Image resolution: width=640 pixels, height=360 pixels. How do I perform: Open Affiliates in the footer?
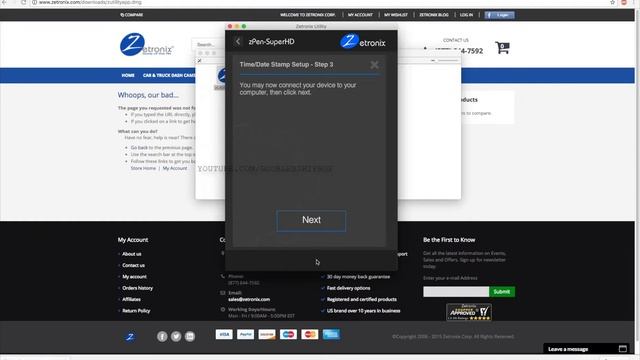pyautogui.click(x=131, y=299)
